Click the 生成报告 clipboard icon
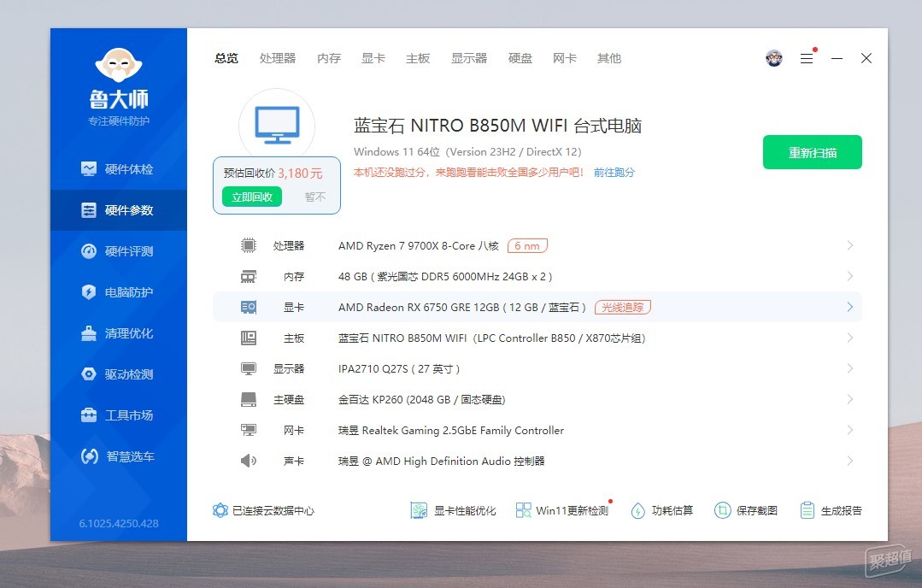The image size is (922, 588). point(807,510)
